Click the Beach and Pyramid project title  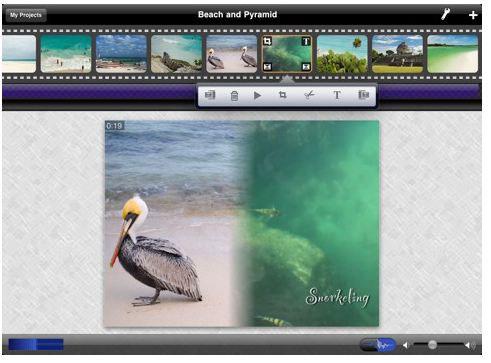(237, 15)
